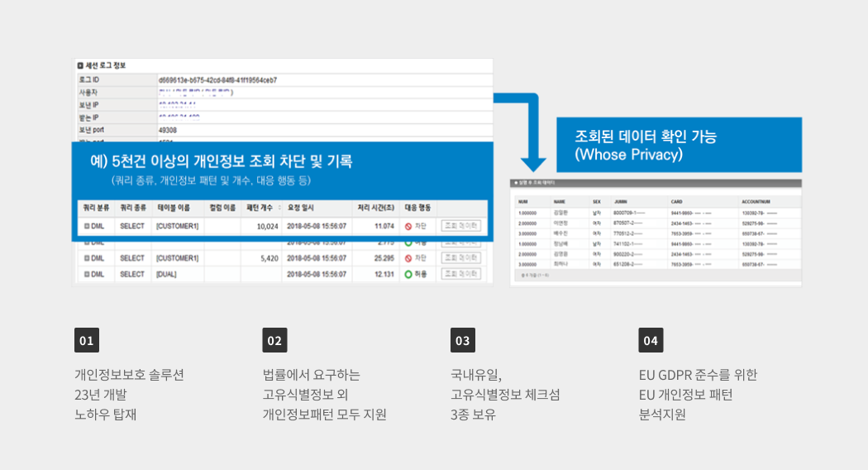The height and width of the screenshot is (470, 868).
Task: Click the 04 number badge
Action: coord(651,340)
